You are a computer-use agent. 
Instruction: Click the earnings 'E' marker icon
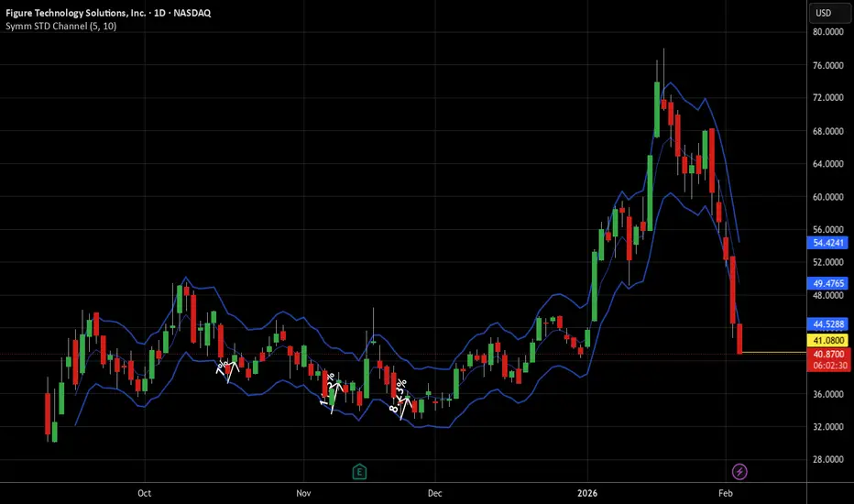359,471
